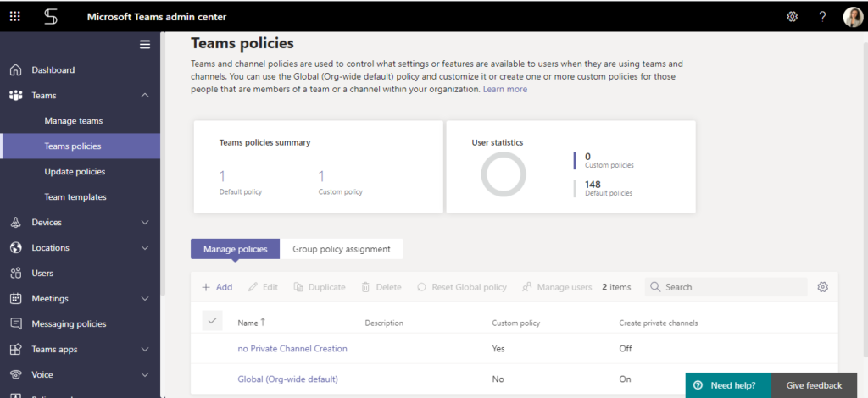Click the Give feedback button
This screenshot has width=868, height=398.
(814, 385)
